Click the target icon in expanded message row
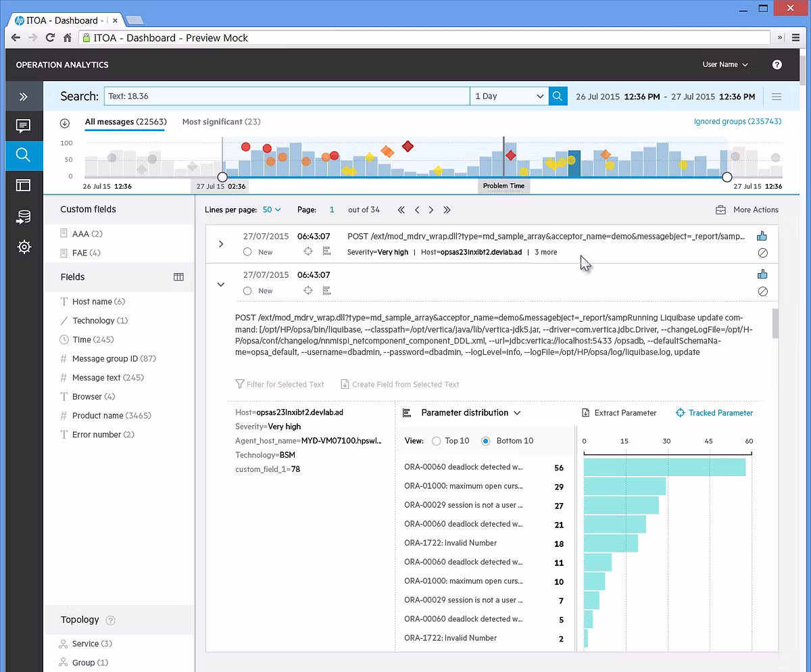Image resolution: width=811 pixels, height=672 pixels. click(308, 291)
